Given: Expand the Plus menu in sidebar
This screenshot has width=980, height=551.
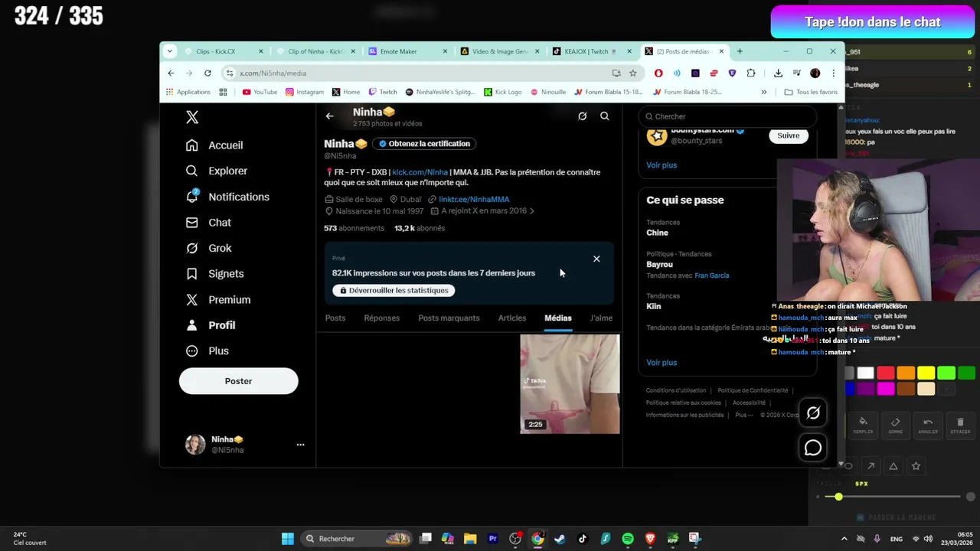Looking at the screenshot, I should tap(207, 350).
